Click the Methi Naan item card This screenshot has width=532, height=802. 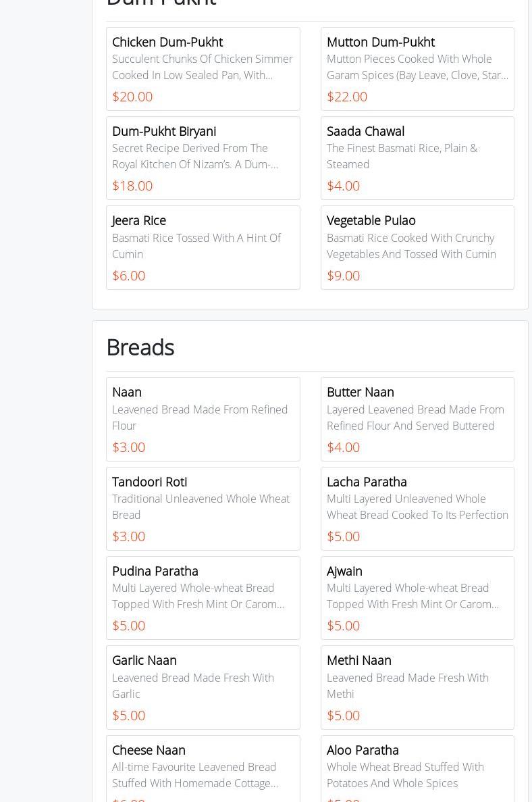pos(417,687)
